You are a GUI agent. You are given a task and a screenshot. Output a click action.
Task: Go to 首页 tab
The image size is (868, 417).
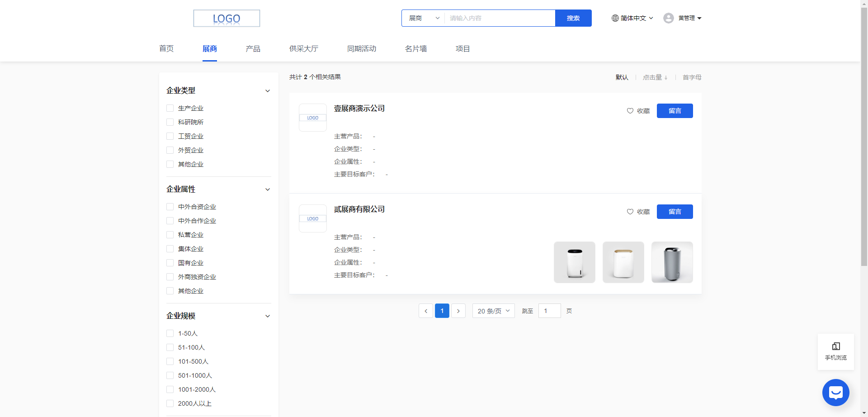[166, 48]
